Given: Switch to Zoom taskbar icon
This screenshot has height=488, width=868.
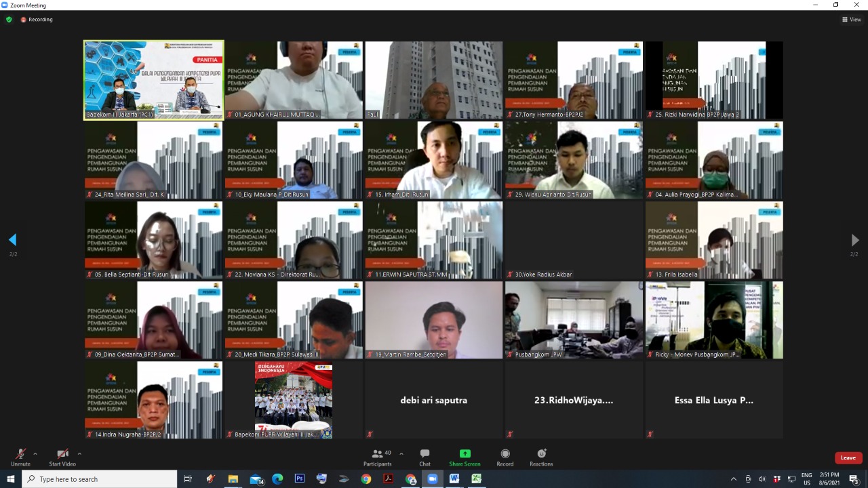Looking at the screenshot, I should [x=433, y=479].
